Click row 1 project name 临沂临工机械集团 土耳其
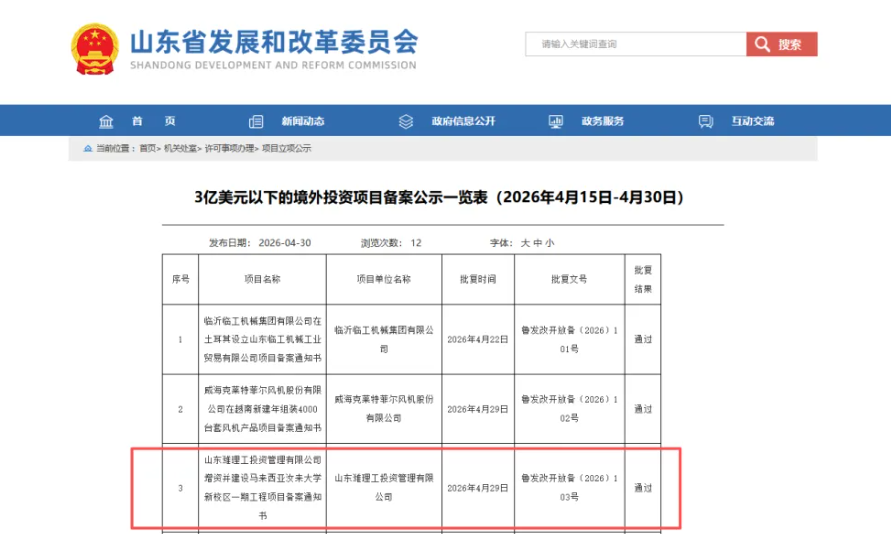The image size is (891, 534). tap(263, 339)
